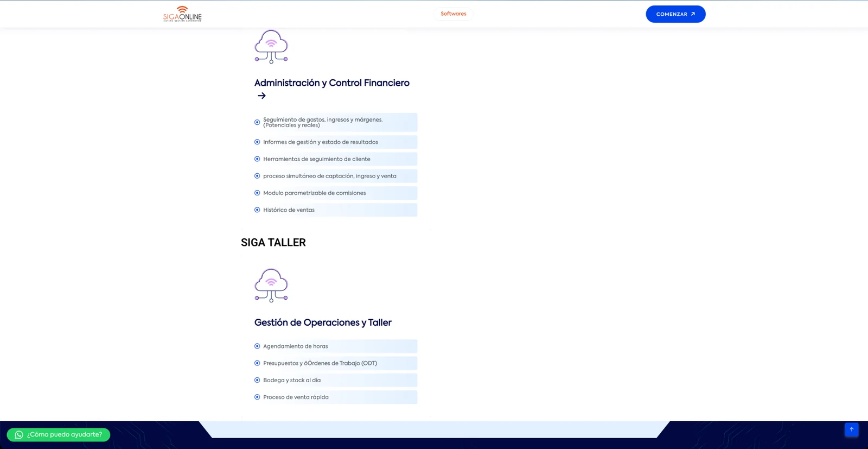Click the bullet icon beside Herramientas de seguimiento
Image resolution: width=868 pixels, height=449 pixels.
[x=257, y=159]
